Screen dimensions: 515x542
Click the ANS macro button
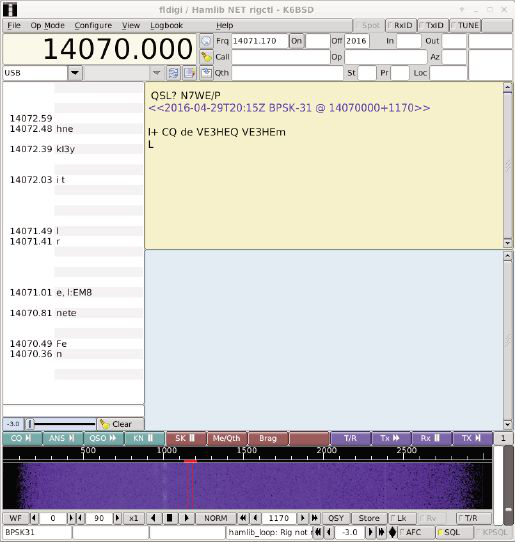click(63, 438)
